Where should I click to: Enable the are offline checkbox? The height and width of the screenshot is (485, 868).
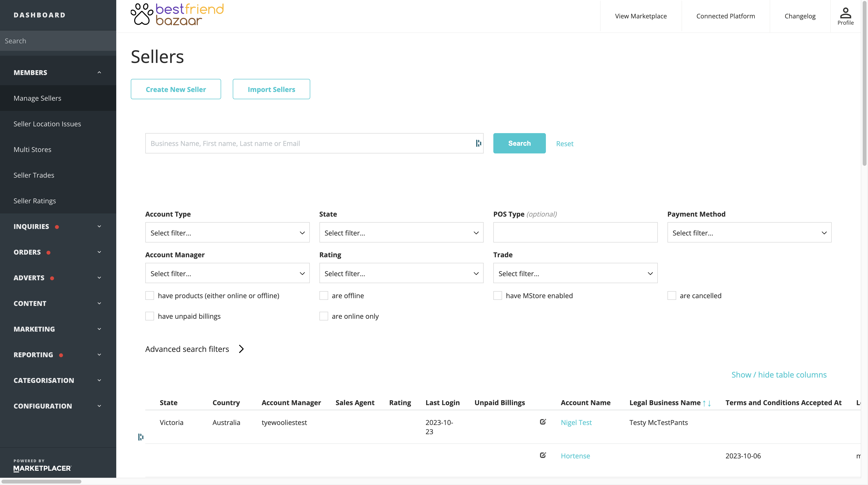tap(324, 296)
